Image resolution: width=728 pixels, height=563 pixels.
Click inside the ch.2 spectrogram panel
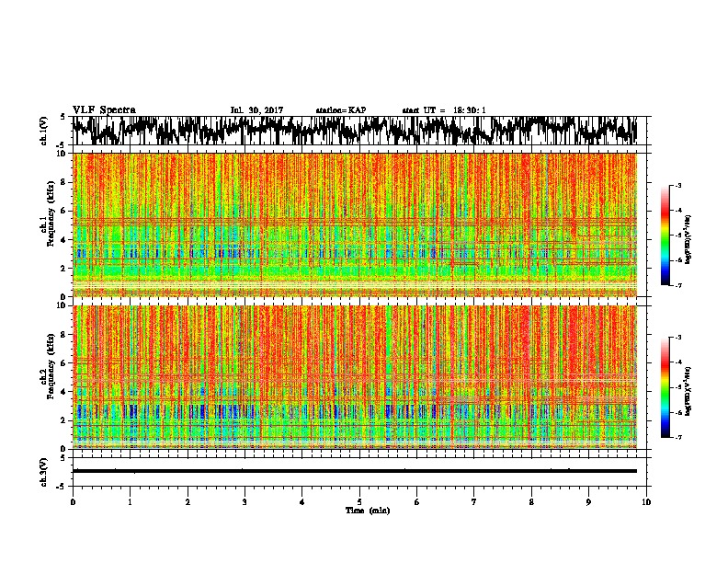click(x=358, y=377)
